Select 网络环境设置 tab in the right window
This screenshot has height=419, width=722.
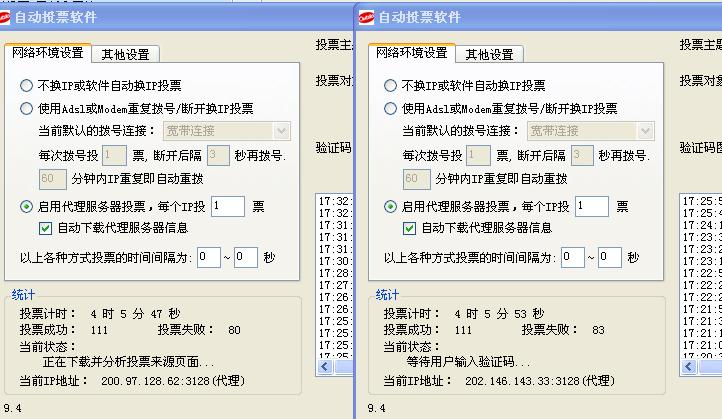(x=411, y=53)
